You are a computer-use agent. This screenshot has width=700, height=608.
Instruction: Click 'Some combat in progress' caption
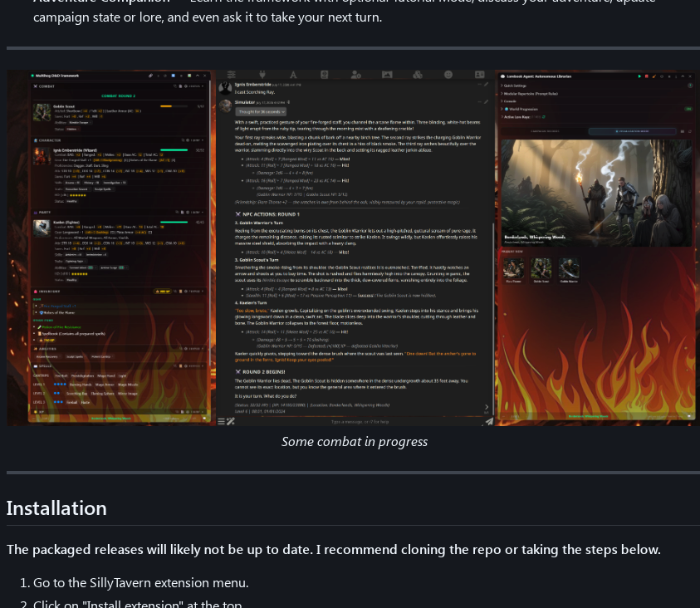pyautogui.click(x=355, y=442)
